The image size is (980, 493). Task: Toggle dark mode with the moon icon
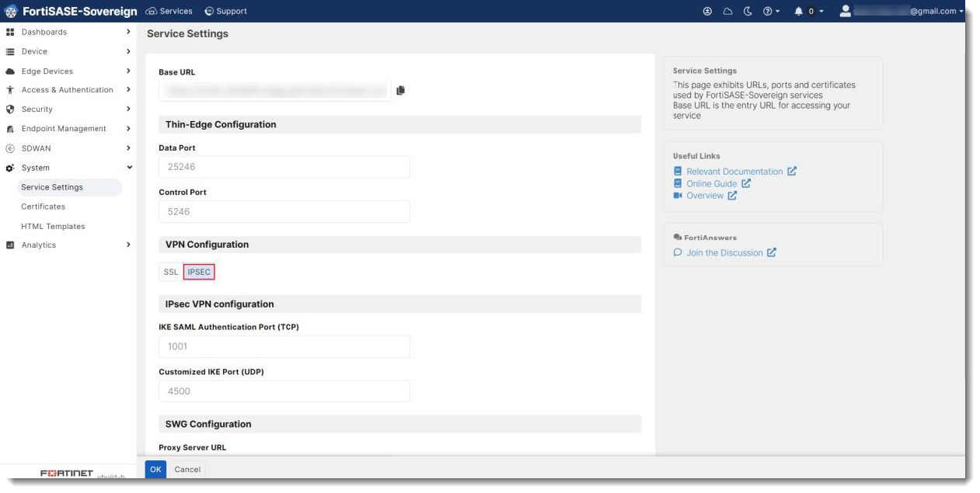[x=747, y=11]
